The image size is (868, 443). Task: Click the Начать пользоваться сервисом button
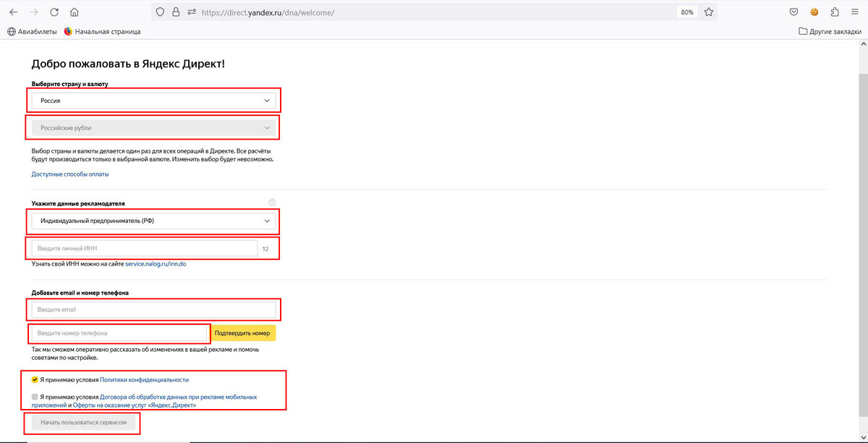click(x=83, y=422)
